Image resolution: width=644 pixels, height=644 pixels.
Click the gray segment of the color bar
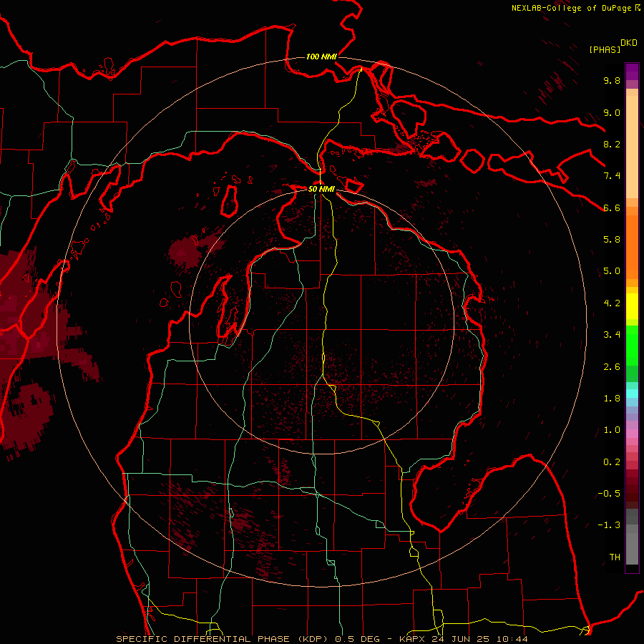coord(632,537)
